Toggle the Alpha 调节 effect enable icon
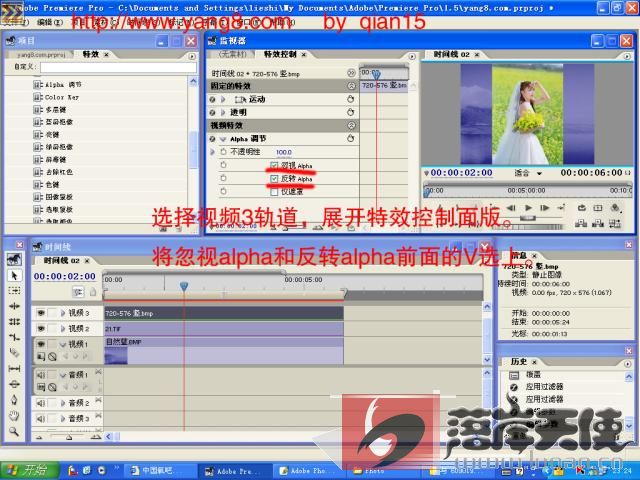Viewport: 640px width, 480px height. click(212, 139)
